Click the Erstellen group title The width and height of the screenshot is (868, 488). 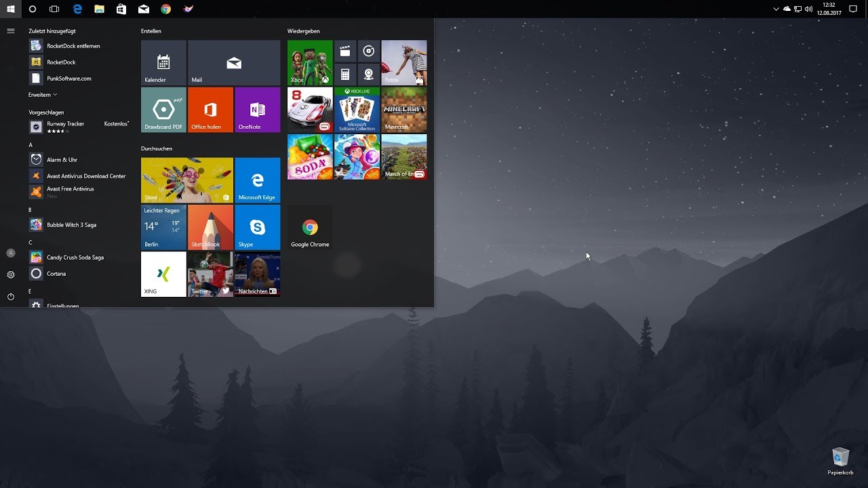(151, 31)
